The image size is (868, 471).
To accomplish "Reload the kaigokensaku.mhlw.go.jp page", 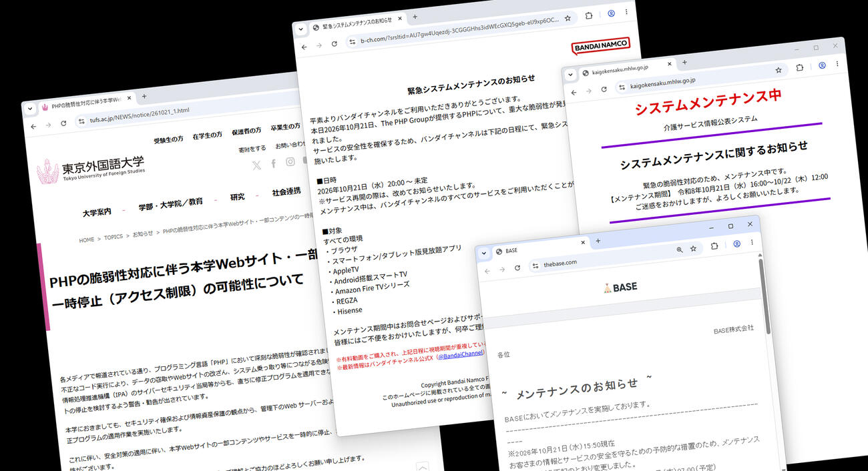I will click(x=604, y=89).
